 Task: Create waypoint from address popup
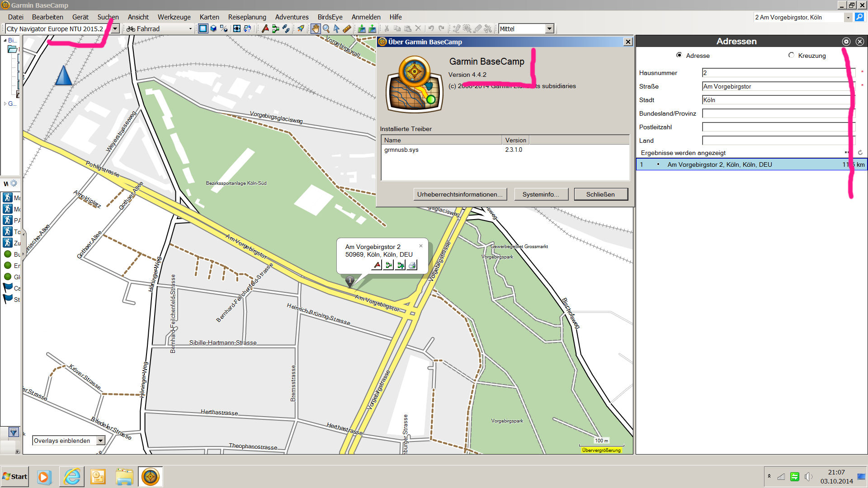tap(377, 265)
